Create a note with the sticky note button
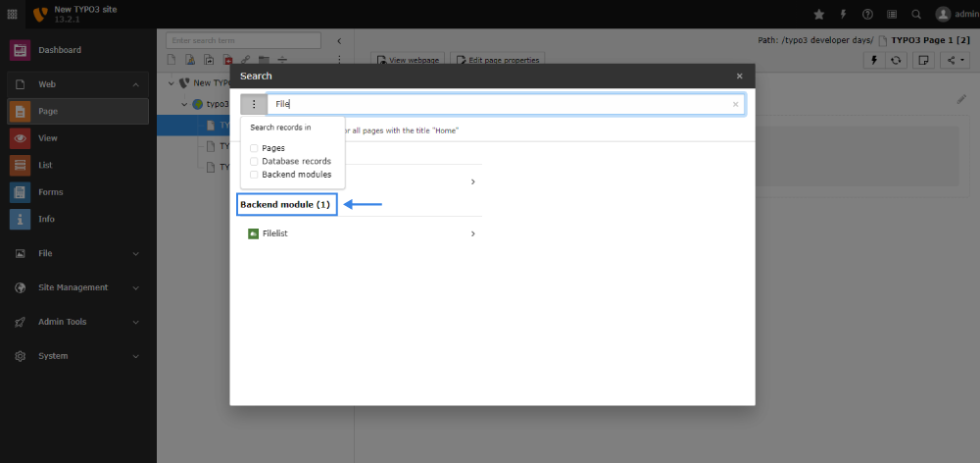This screenshot has width=980, height=463. pos(922,60)
